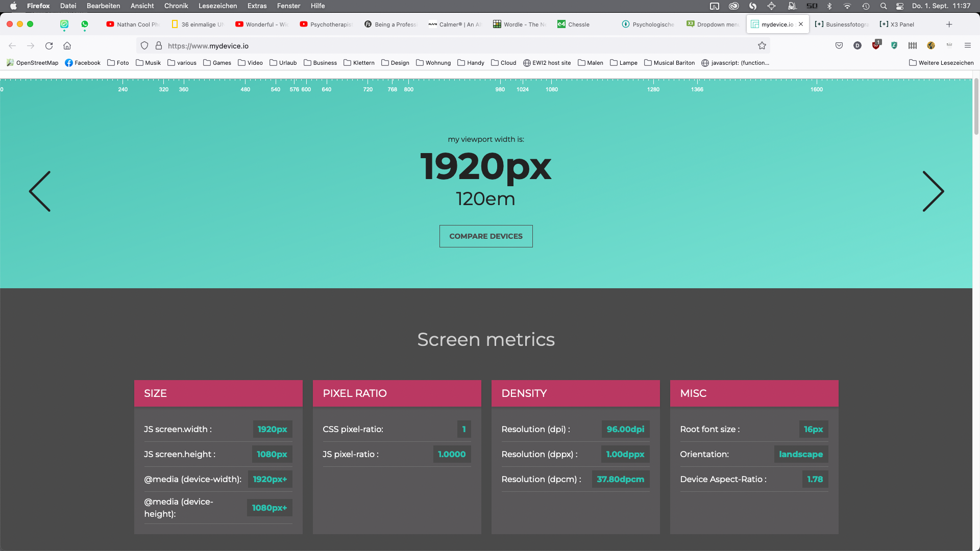Viewport: 980px width, 551px height.
Task: Click the new tab plus icon
Action: coord(949,24)
